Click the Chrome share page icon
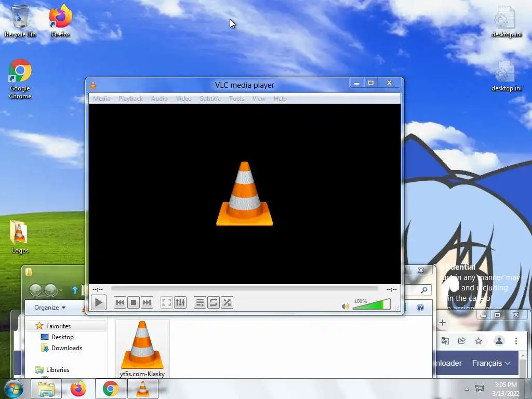Image resolution: width=532 pixels, height=399 pixels. point(462,341)
